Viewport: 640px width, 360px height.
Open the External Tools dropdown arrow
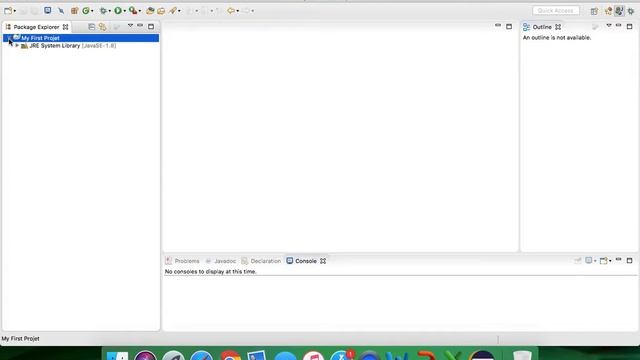(x=140, y=11)
